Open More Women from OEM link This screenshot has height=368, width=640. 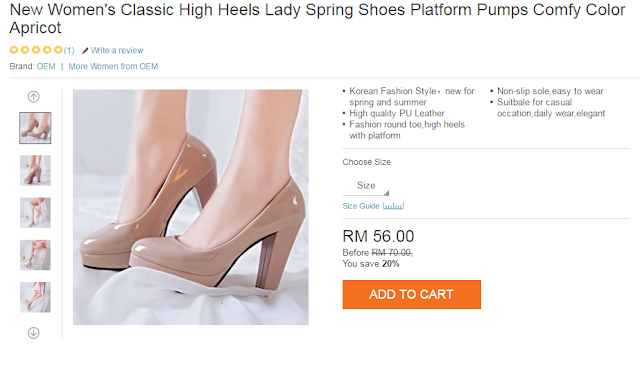click(113, 66)
